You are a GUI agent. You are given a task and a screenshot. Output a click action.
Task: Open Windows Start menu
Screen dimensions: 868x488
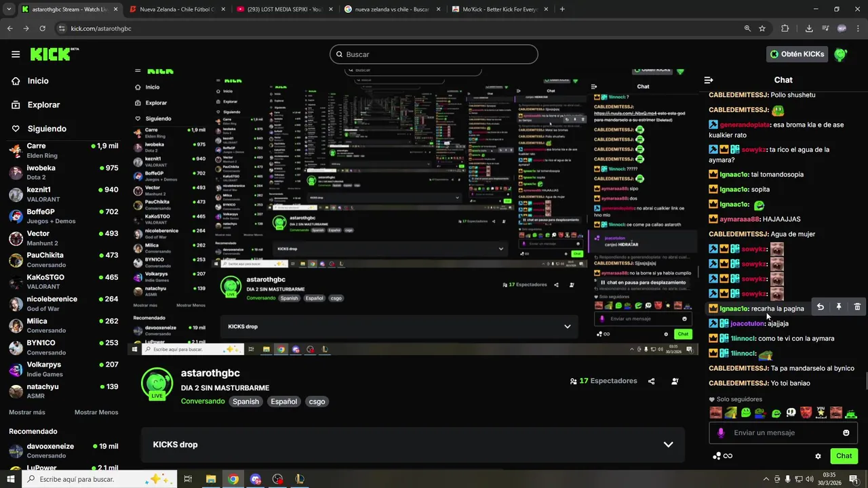click(x=10, y=479)
